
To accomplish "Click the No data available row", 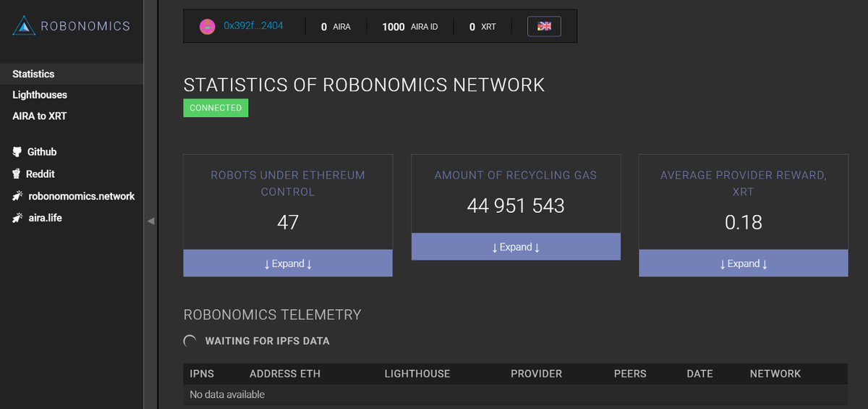I will click(x=516, y=395).
